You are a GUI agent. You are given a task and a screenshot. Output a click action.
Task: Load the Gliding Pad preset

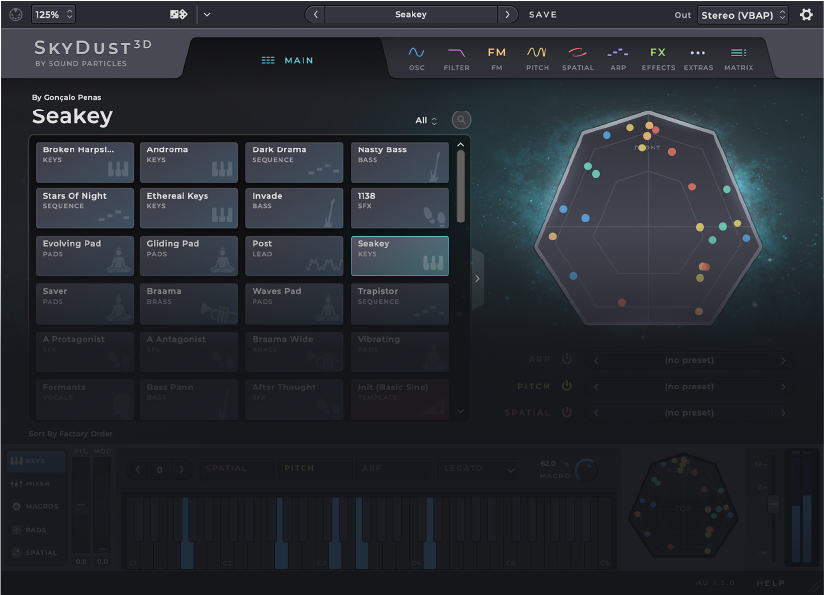click(x=189, y=256)
